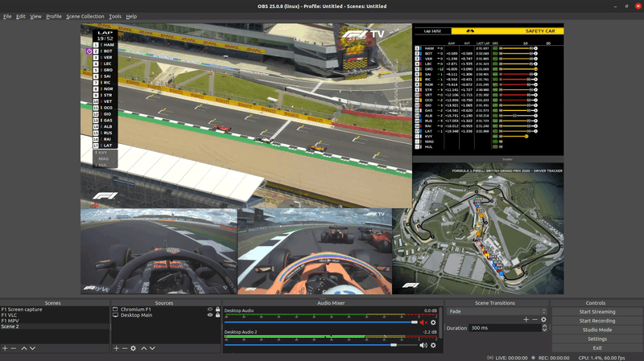Viewport: 644px width, 361px height.
Task: Move source down in Sources list
Action: click(152, 348)
